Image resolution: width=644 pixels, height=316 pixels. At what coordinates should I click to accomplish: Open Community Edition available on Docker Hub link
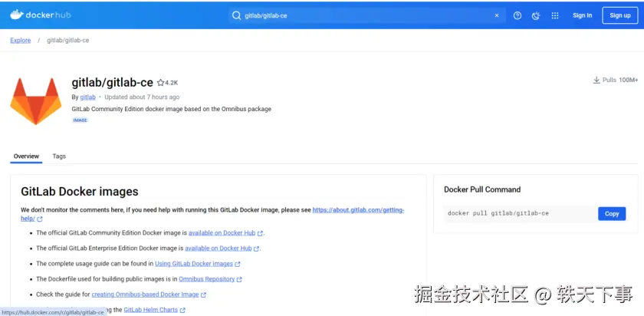(x=222, y=232)
